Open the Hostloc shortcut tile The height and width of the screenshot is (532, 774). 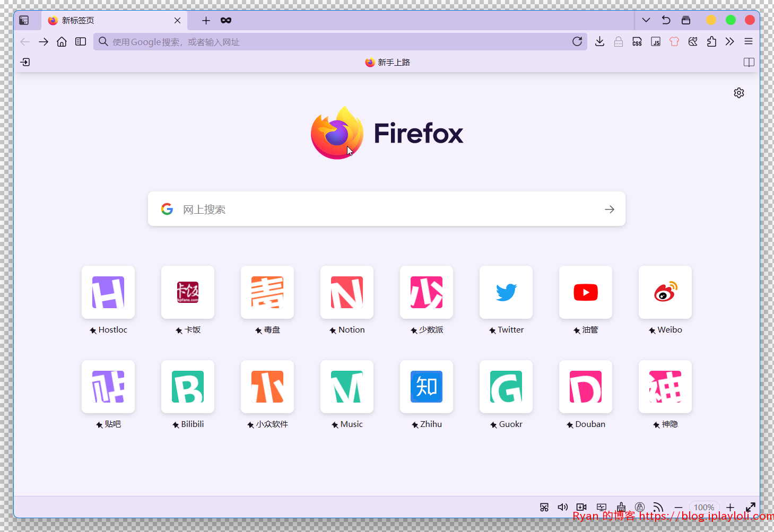coord(108,292)
